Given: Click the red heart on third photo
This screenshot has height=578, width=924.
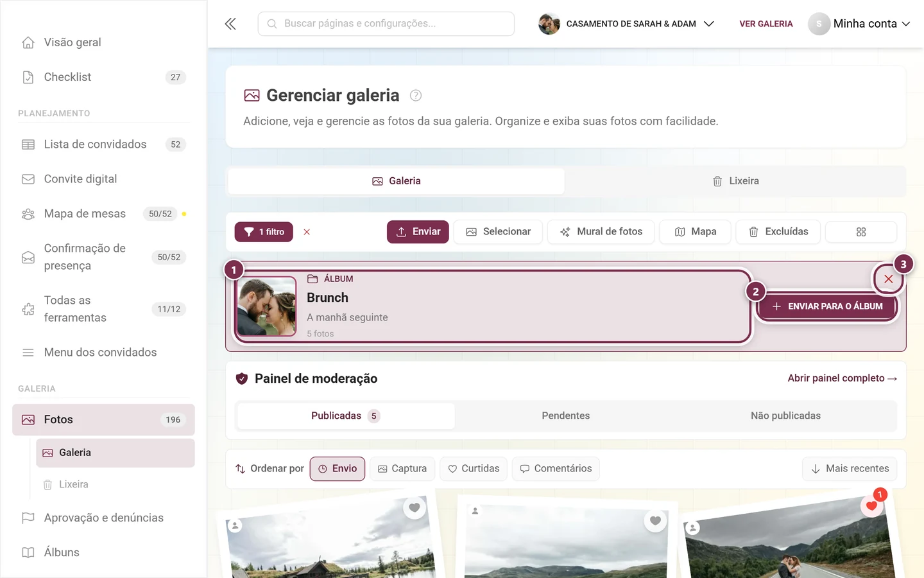Looking at the screenshot, I should click(x=871, y=505).
